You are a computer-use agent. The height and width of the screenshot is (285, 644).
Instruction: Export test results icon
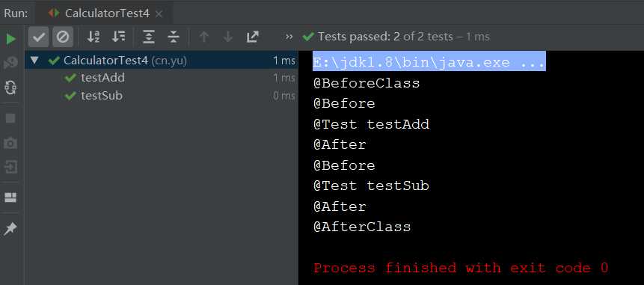click(253, 37)
